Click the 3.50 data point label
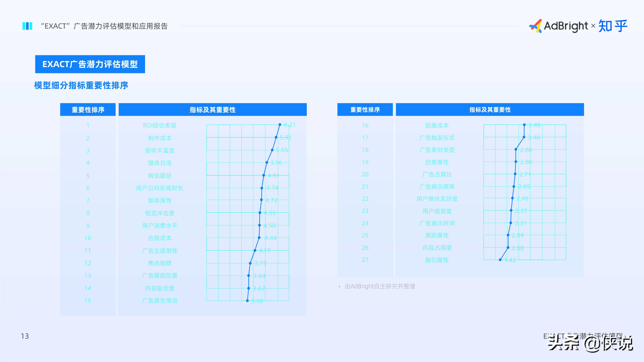The width and height of the screenshot is (644, 362). tap(257, 301)
